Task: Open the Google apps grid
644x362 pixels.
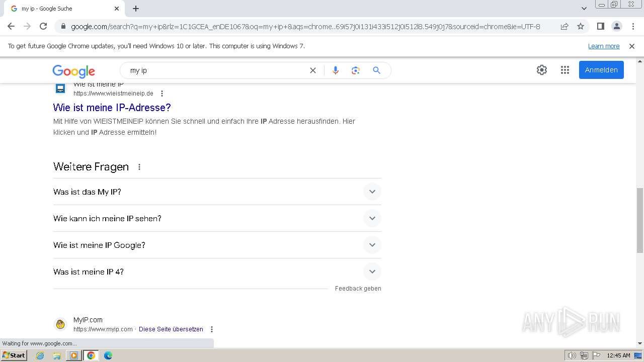Action: coord(565,70)
